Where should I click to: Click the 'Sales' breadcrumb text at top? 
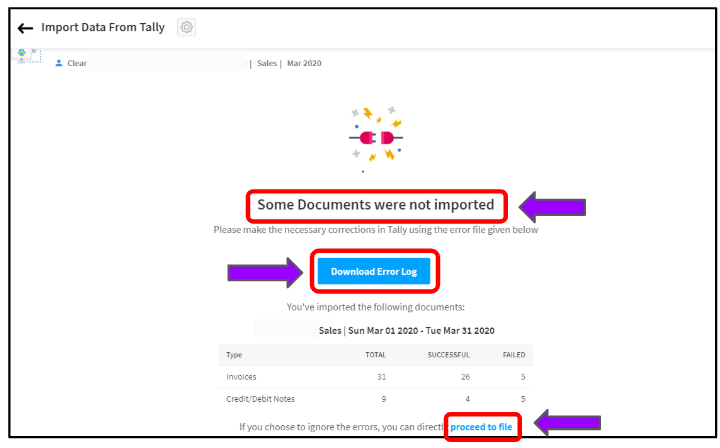point(267,63)
